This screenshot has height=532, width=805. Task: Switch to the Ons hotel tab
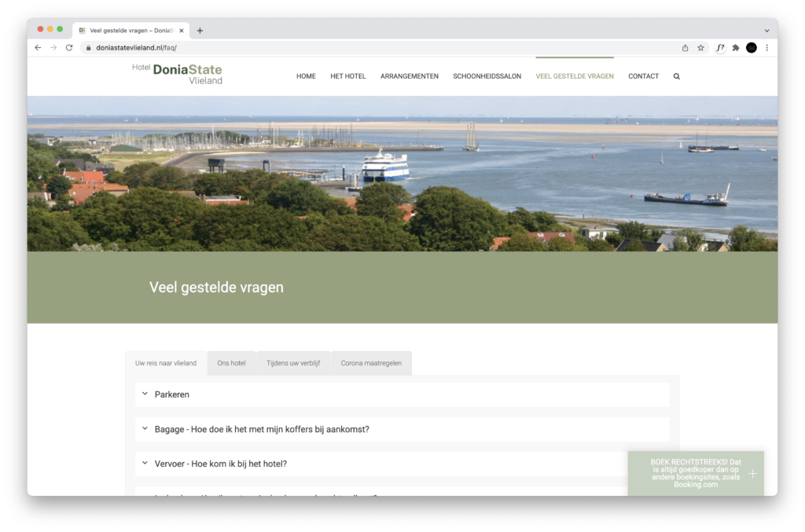pos(231,363)
